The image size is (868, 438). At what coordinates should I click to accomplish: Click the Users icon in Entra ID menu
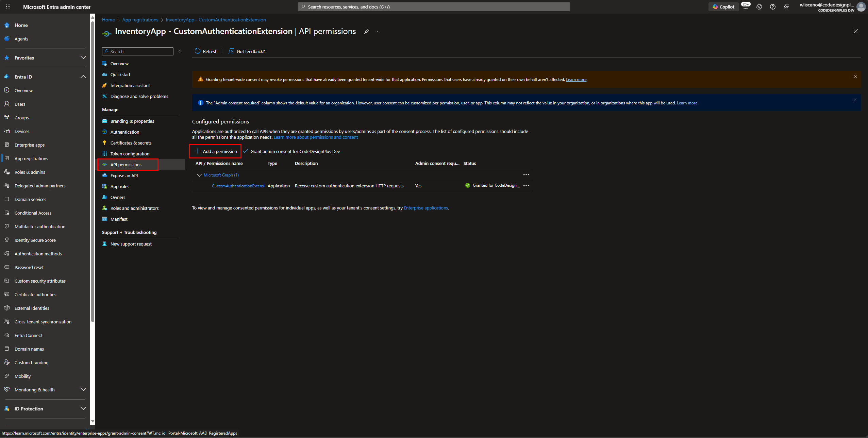pyautogui.click(x=7, y=104)
